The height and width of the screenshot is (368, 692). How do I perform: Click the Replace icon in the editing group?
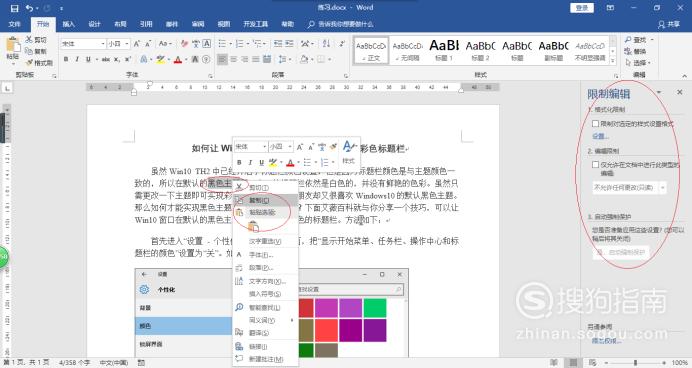click(x=628, y=51)
